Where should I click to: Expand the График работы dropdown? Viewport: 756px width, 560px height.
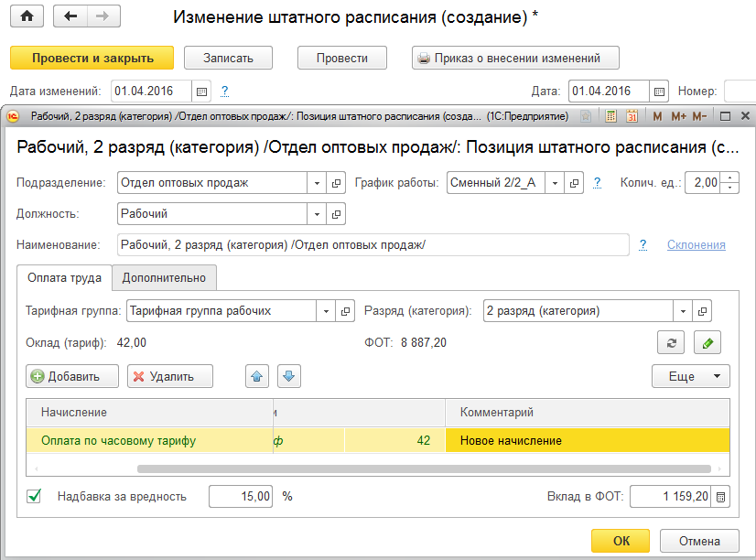(x=555, y=183)
